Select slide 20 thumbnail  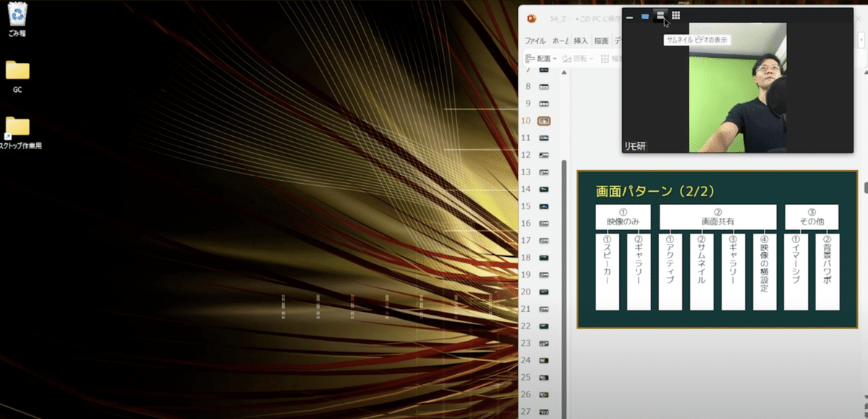544,292
